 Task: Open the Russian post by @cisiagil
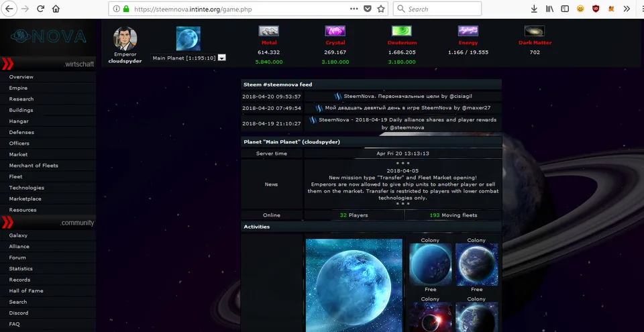pos(407,97)
